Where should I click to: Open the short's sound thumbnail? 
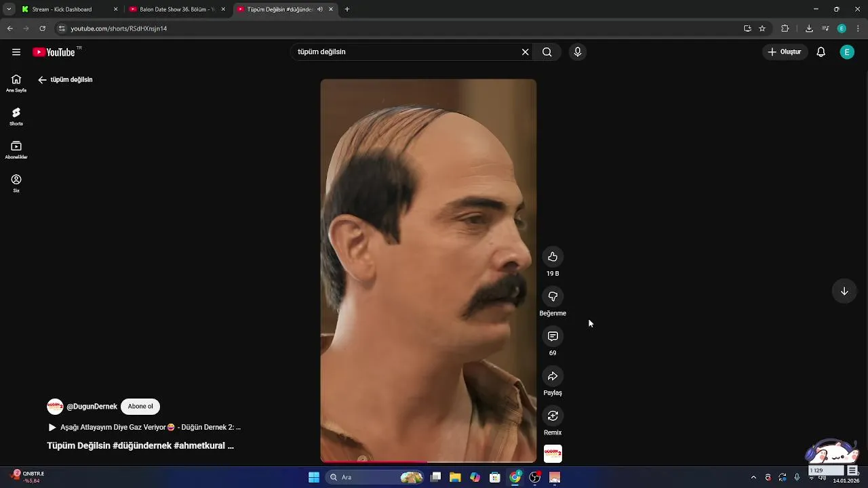coord(553,454)
